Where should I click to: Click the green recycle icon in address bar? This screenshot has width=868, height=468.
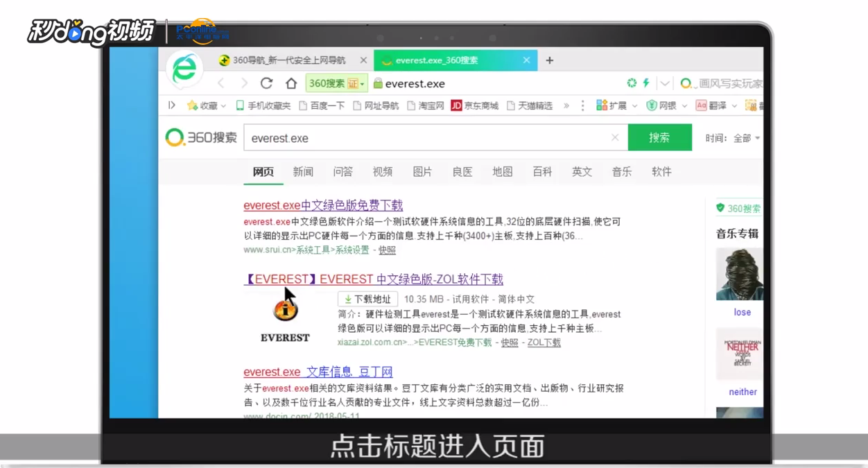coord(632,83)
